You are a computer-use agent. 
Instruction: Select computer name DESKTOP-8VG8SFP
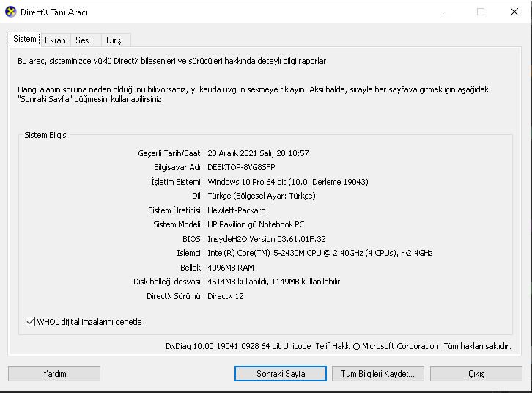(x=241, y=167)
